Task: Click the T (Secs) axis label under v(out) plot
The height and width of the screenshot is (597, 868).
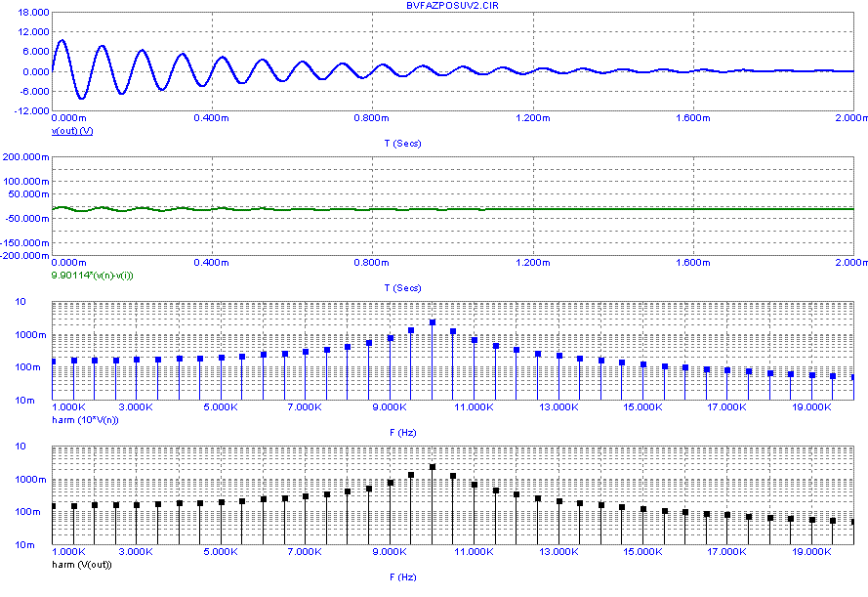Action: pyautogui.click(x=403, y=144)
